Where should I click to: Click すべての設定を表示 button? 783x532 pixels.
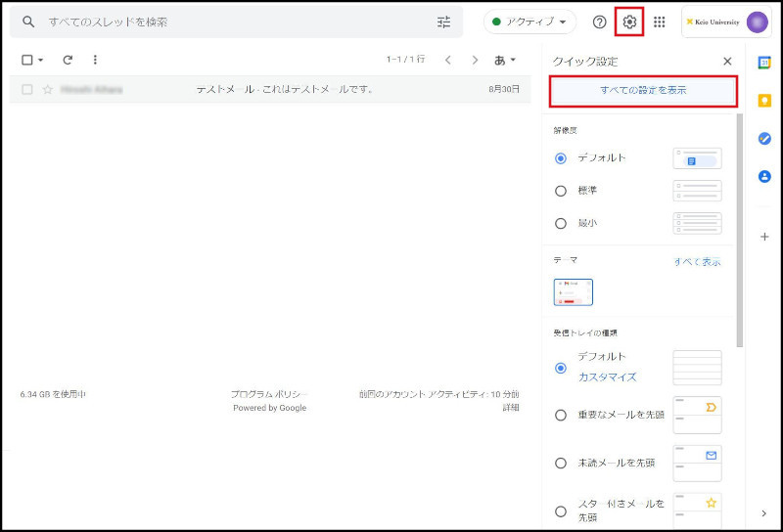pos(642,90)
